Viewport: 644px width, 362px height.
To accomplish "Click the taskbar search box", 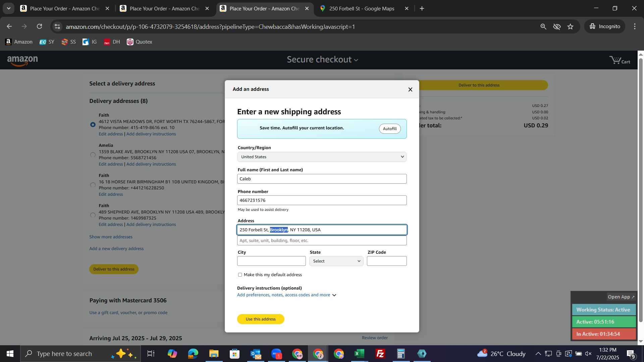I will pyautogui.click(x=80, y=354).
